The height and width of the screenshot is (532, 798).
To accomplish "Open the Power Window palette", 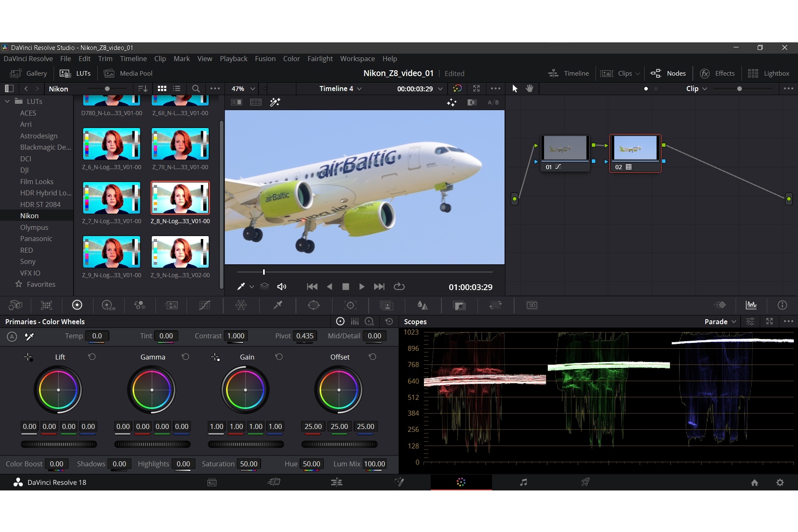I will pyautogui.click(x=314, y=305).
